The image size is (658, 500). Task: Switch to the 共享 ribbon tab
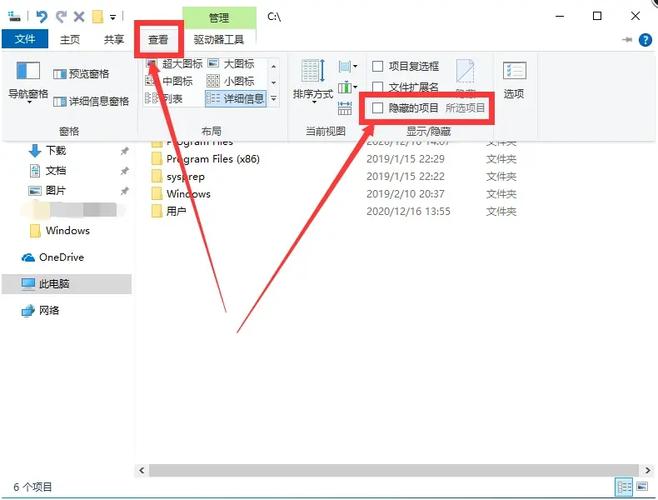tap(114, 39)
